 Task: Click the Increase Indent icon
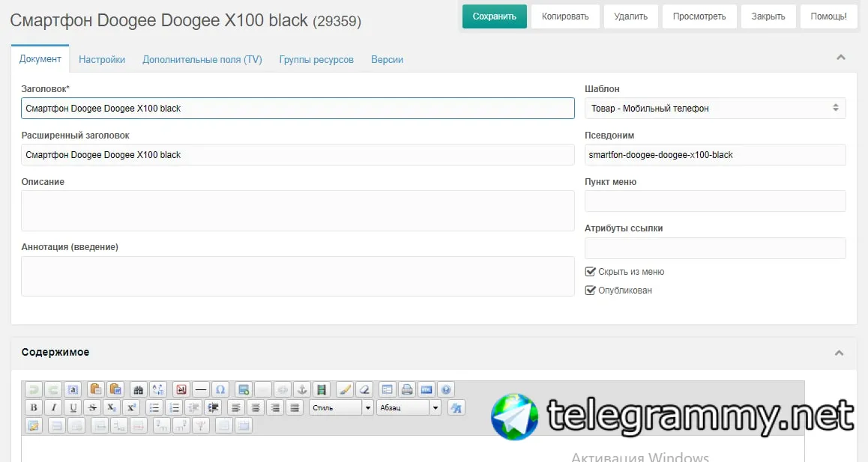[213, 408]
